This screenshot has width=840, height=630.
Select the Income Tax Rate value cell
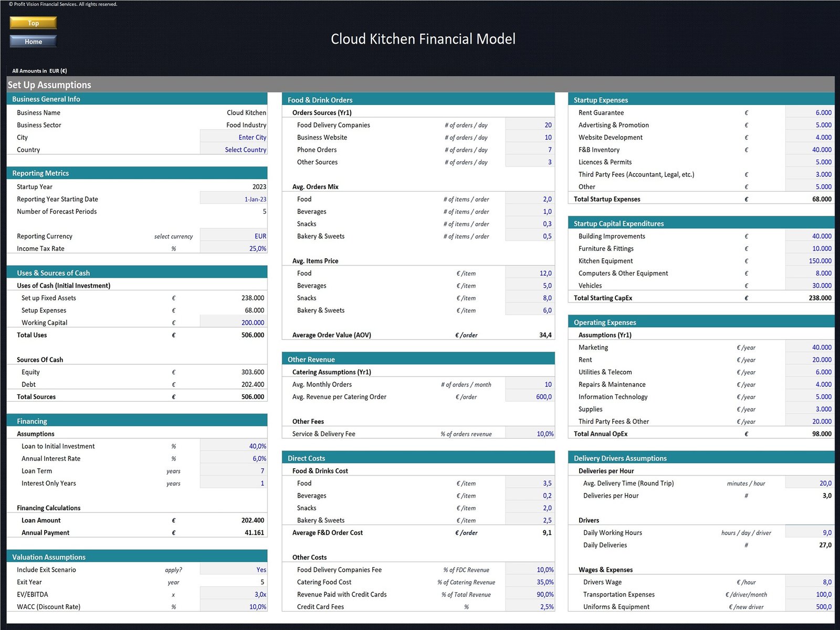(x=234, y=249)
